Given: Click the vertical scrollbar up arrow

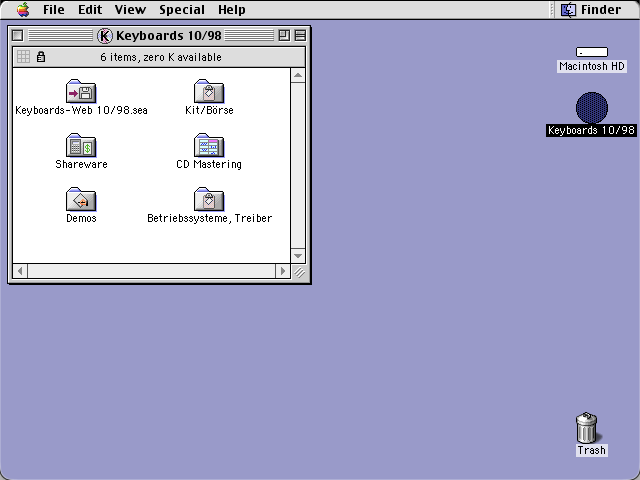Looking at the screenshot, I should point(298,75).
